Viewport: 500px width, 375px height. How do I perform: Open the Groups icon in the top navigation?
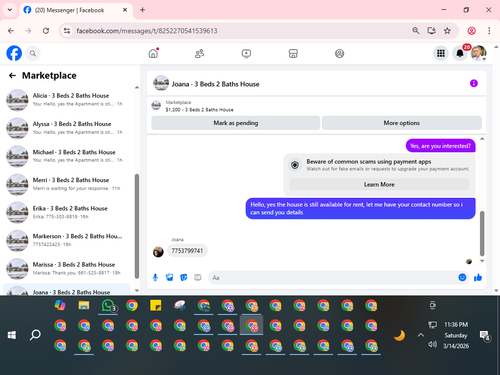(340, 53)
